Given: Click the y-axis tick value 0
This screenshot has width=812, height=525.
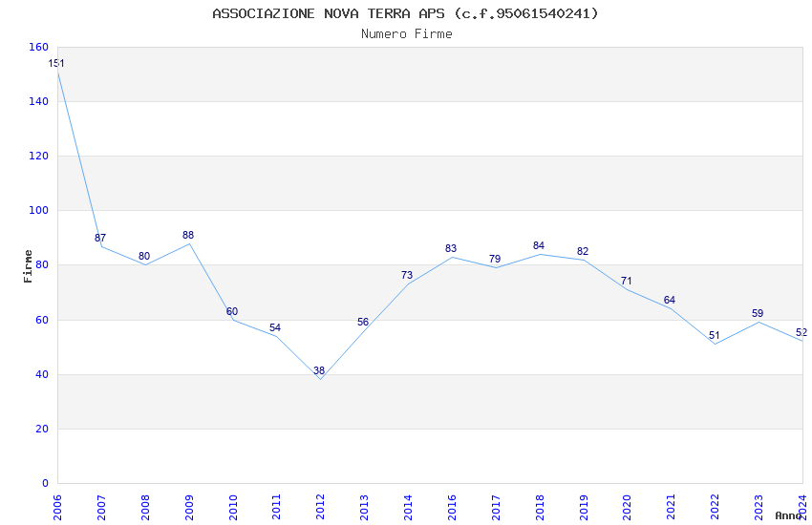Looking at the screenshot, I should pyautogui.click(x=46, y=483).
